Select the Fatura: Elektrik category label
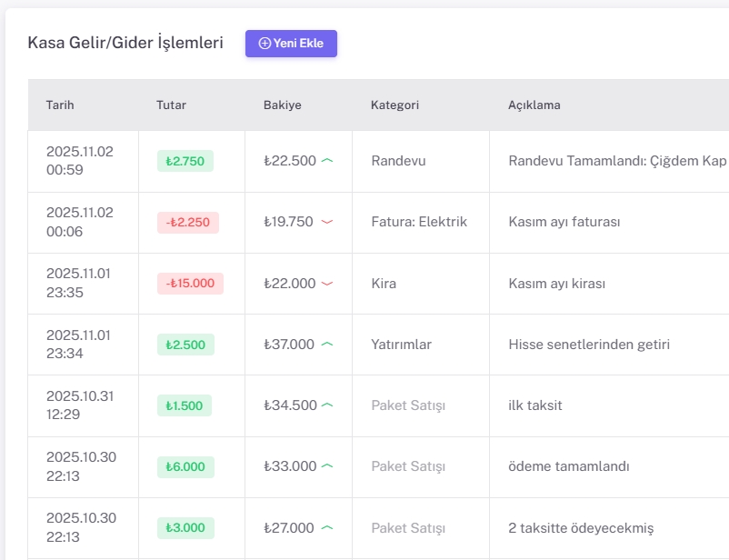The width and height of the screenshot is (729, 560). (418, 222)
